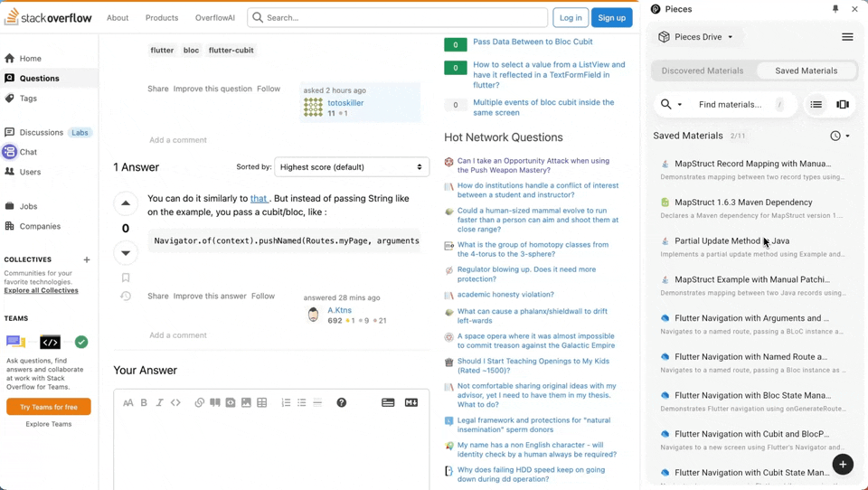Open Pass Data Between Bloc Cubit question
This screenshot has height=490, width=868.
coord(533,42)
